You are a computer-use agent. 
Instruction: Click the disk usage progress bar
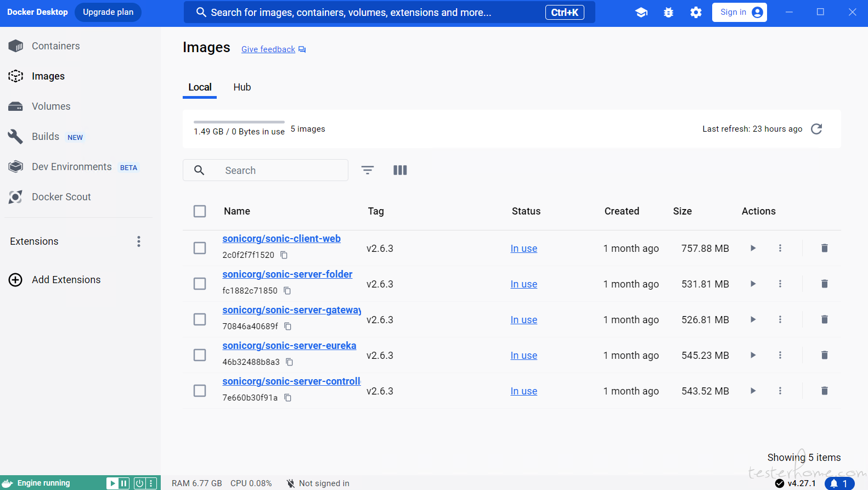click(239, 122)
